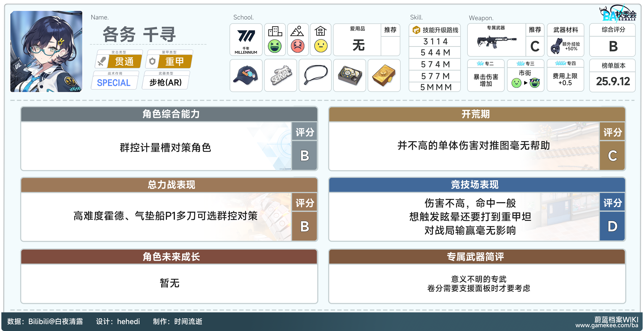Click the outdoor terrain red angry face
This screenshot has width=644, height=331.
[x=297, y=46]
